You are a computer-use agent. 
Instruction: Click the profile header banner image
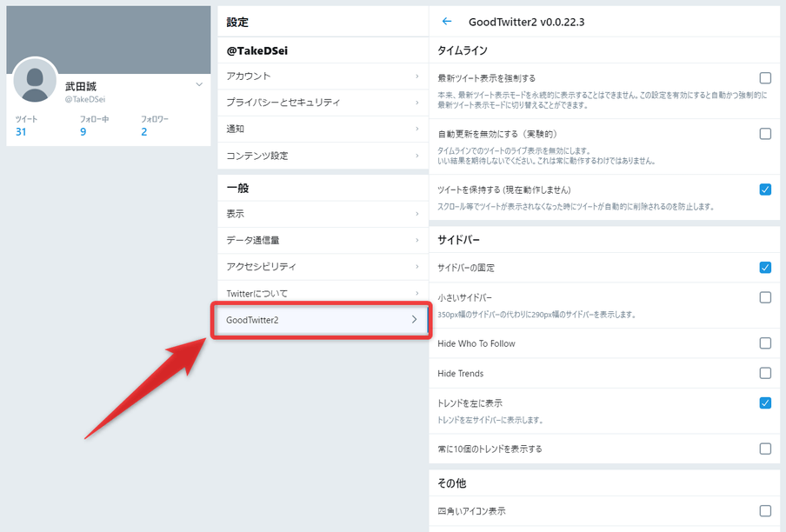pos(109,40)
